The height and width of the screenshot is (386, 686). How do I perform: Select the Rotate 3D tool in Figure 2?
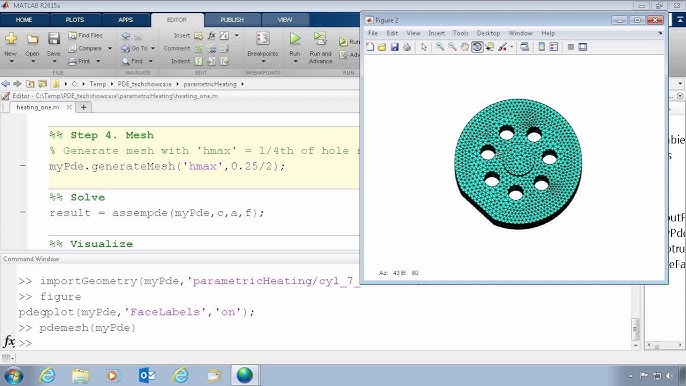click(477, 47)
